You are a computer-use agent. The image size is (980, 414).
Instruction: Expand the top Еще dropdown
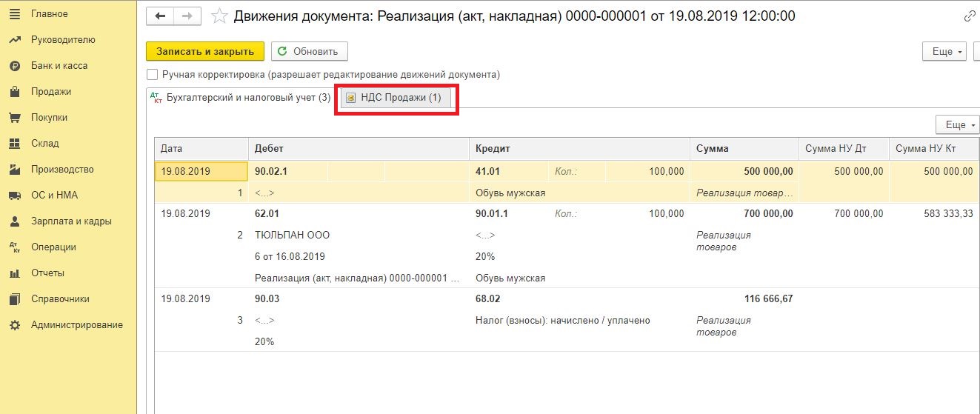pos(944,51)
